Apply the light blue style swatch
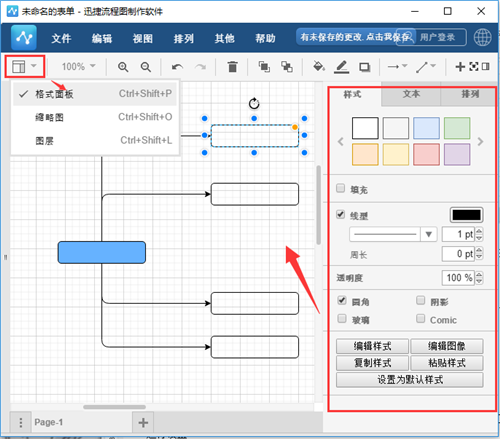 tap(426, 128)
